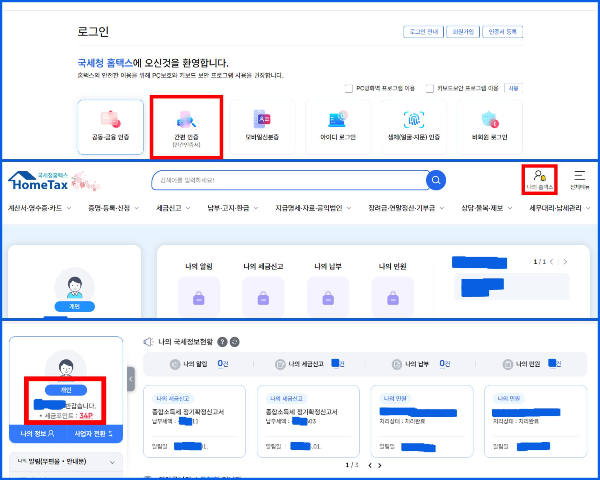Image resolution: width=600 pixels, height=480 pixels.
Task: Click the 사업자 전환 button
Action: coord(94,434)
